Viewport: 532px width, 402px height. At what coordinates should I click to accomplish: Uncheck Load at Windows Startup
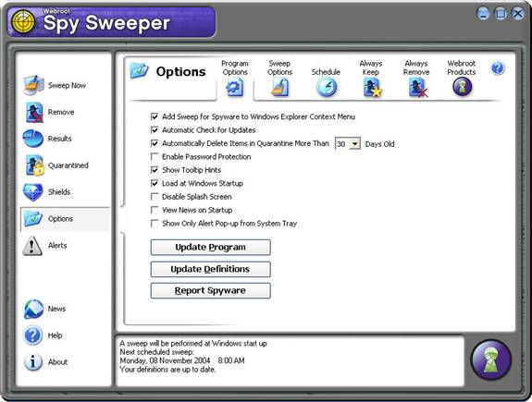(155, 183)
